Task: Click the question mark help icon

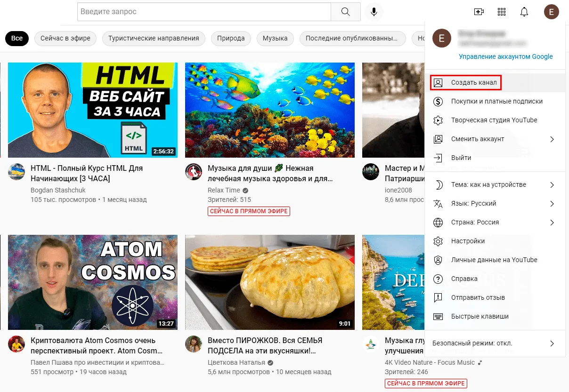Action: tap(438, 279)
